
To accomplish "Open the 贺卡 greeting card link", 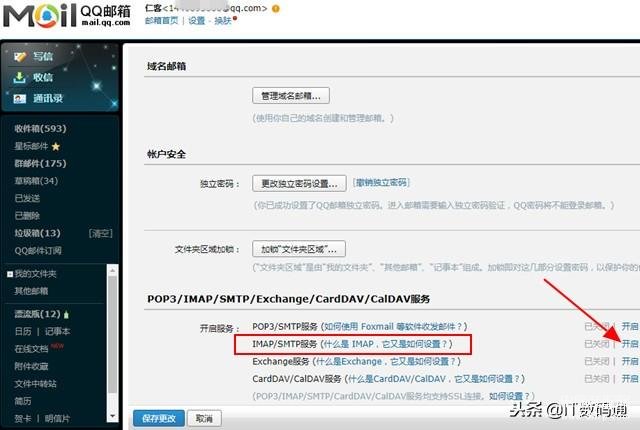I will [x=23, y=419].
